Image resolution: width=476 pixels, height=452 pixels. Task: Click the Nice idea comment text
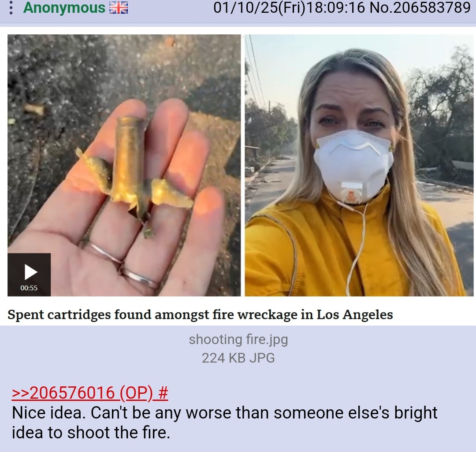pos(225,422)
